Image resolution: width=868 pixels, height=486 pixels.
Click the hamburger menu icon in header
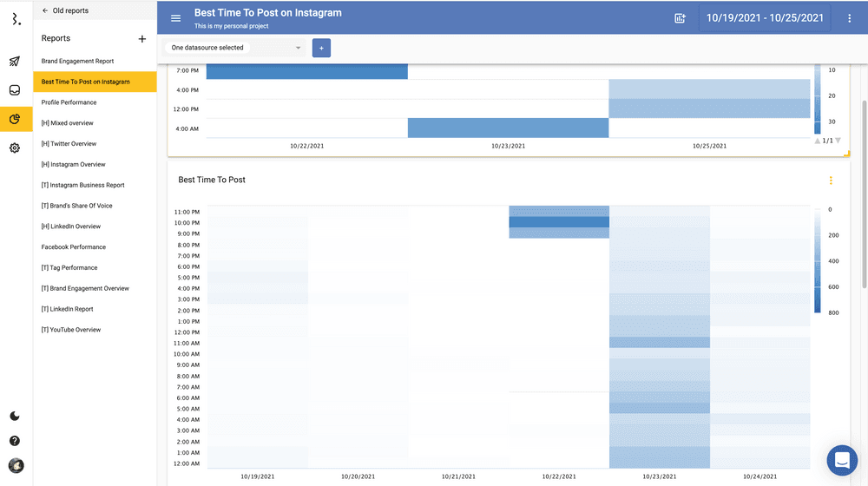click(176, 18)
